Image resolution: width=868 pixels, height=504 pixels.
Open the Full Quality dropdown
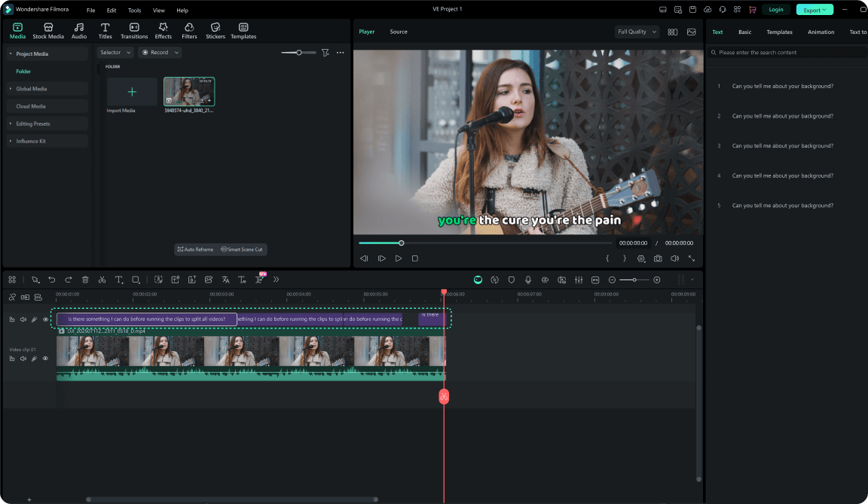637,32
